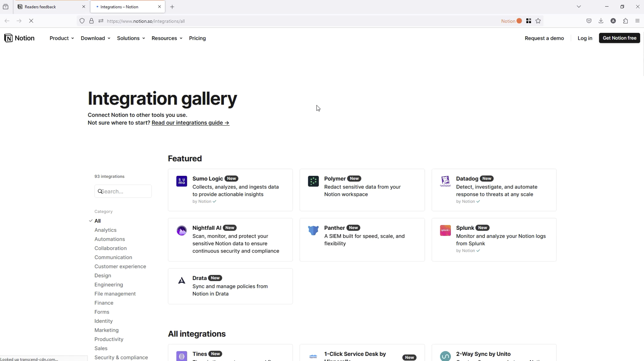The height and width of the screenshot is (361, 644).
Task: Filter by Engineering category
Action: pyautogui.click(x=109, y=285)
